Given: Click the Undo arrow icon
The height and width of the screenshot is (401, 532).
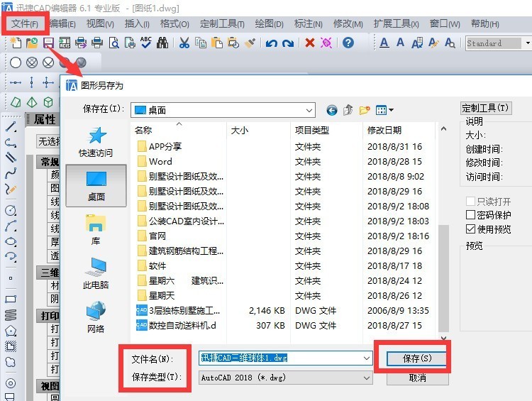Looking at the screenshot, I should coord(272,43).
